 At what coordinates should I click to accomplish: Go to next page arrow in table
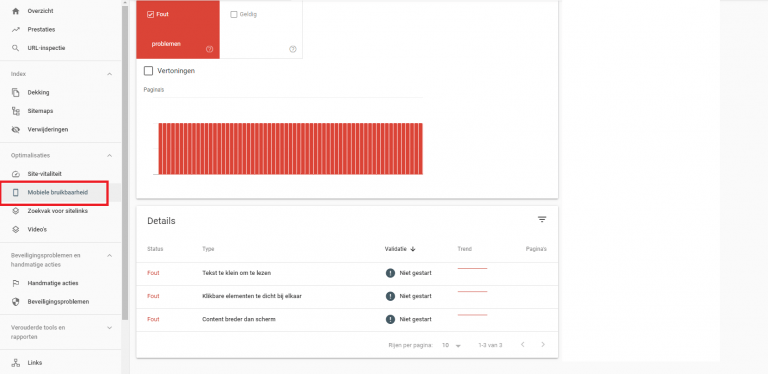543,345
